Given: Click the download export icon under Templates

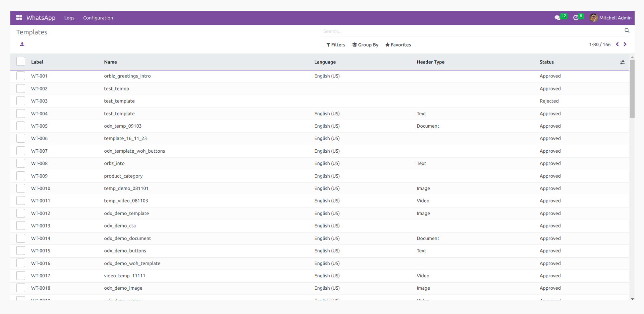Looking at the screenshot, I should coord(22,44).
